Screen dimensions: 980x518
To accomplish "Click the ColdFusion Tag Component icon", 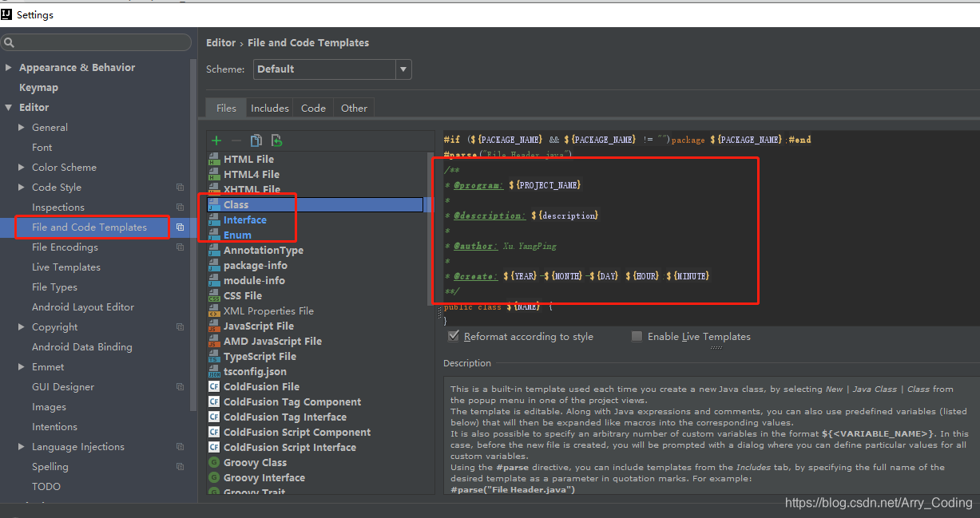I will click(214, 401).
